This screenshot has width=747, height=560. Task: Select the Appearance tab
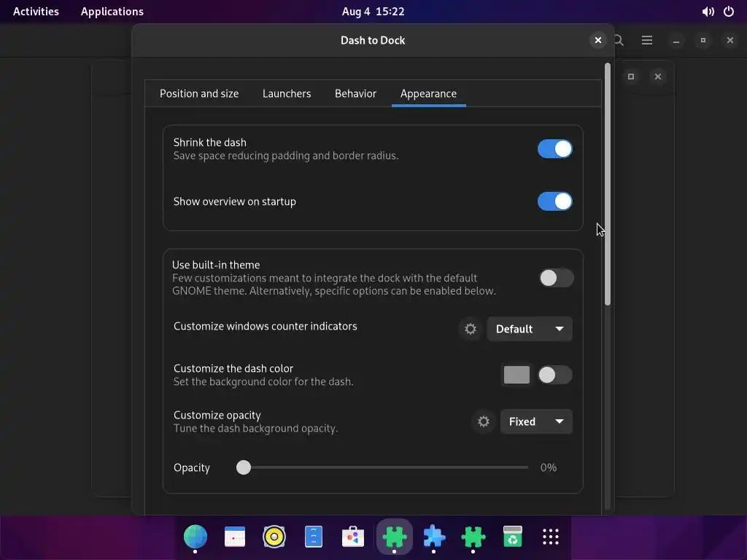428,93
